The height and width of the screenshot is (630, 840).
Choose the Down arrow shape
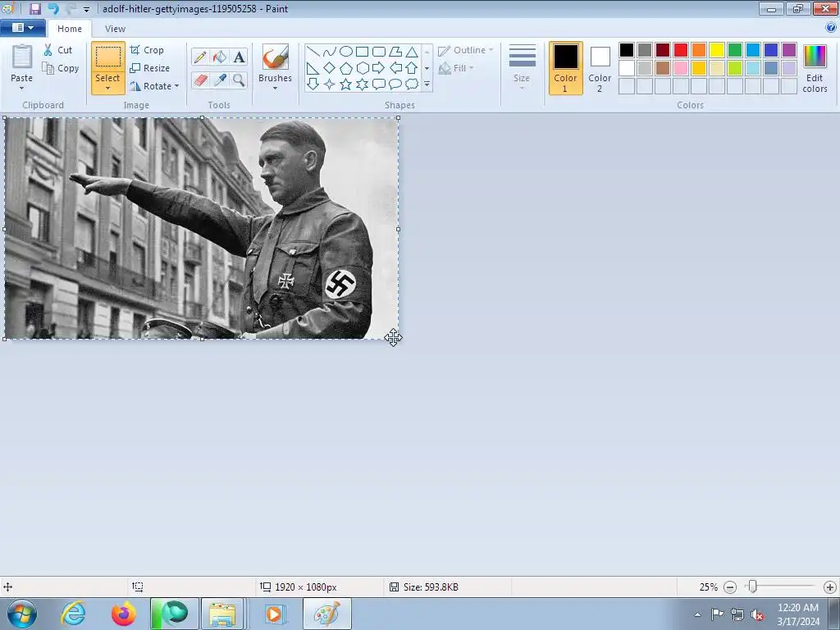click(x=313, y=84)
